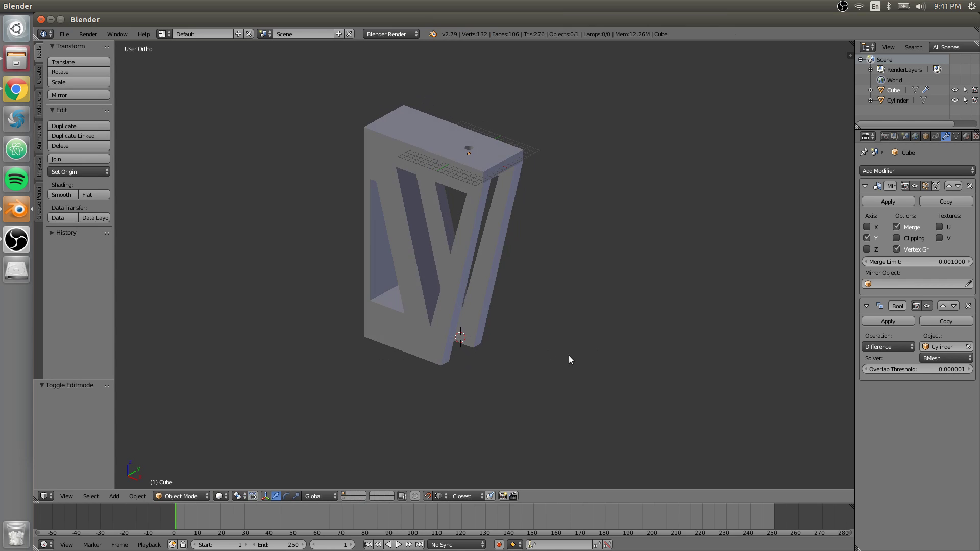Open the Object Data properties tab
Image resolution: width=980 pixels, height=551 pixels.
pyautogui.click(x=955, y=136)
